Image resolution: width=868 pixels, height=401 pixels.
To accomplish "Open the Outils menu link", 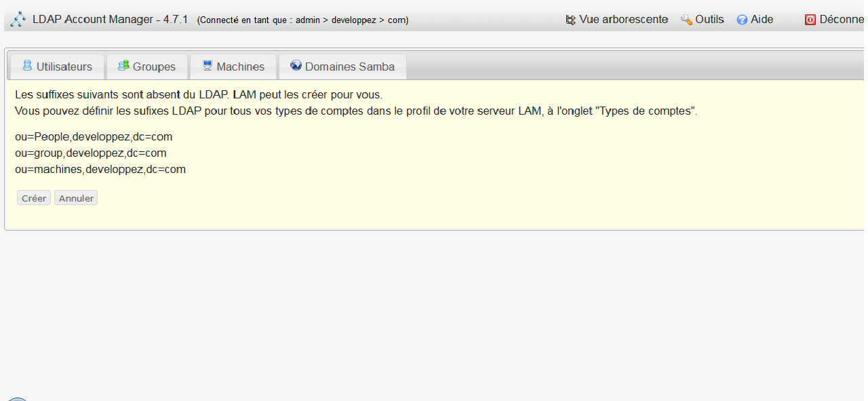I will (703, 20).
